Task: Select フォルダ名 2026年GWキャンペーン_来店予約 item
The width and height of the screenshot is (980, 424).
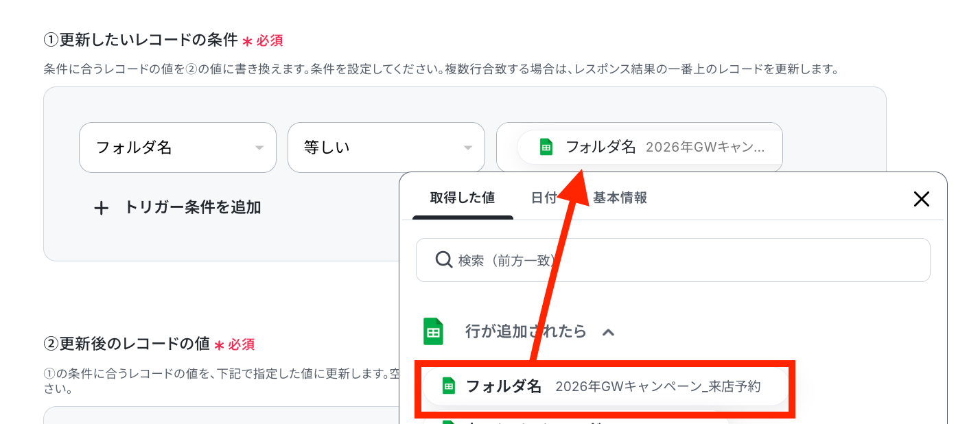Action: [605, 386]
